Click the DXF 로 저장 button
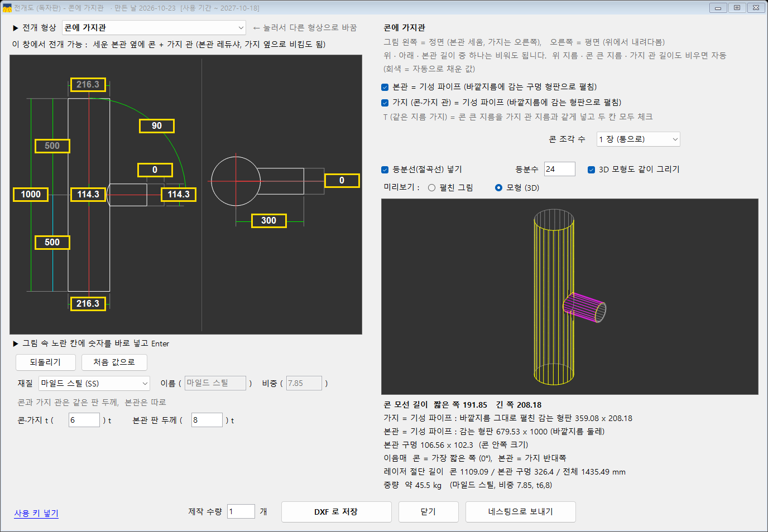This screenshot has width=768, height=532. tap(336, 512)
